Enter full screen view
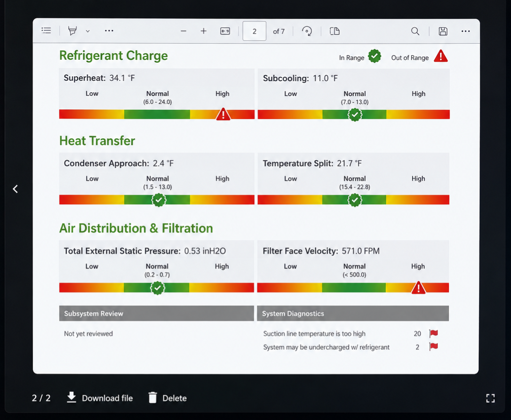511x420 pixels. [490, 398]
